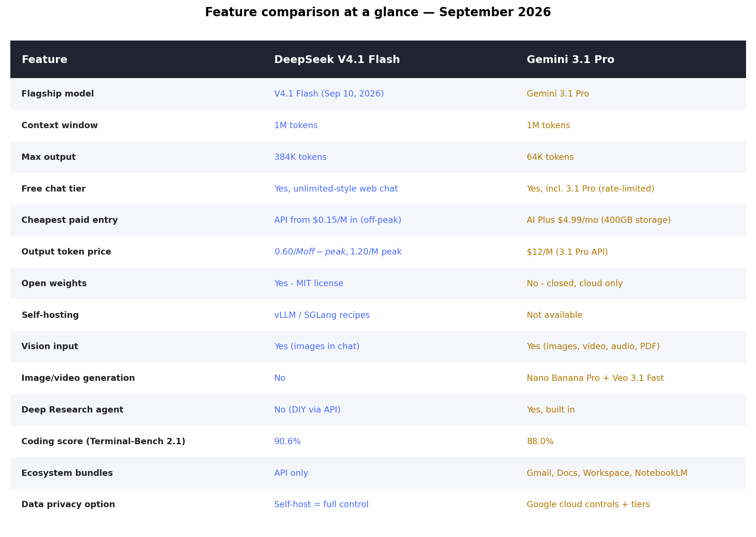Click the 'Cheapest paid entry' row label
This screenshot has width=756, height=537.
pyautogui.click(x=70, y=220)
